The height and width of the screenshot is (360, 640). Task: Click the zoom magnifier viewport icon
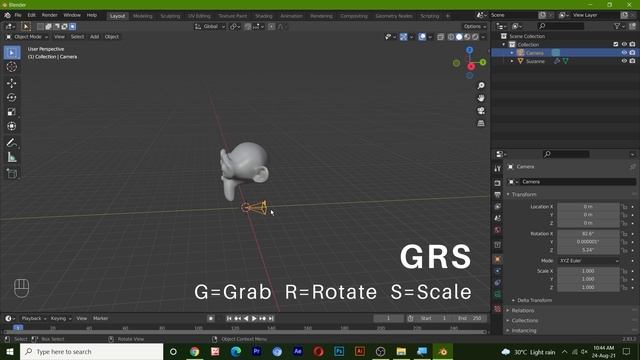(x=481, y=85)
